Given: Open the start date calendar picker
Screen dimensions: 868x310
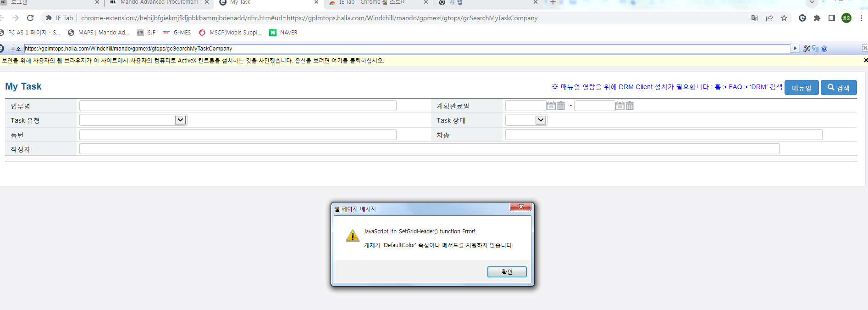Looking at the screenshot, I should pyautogui.click(x=551, y=106).
